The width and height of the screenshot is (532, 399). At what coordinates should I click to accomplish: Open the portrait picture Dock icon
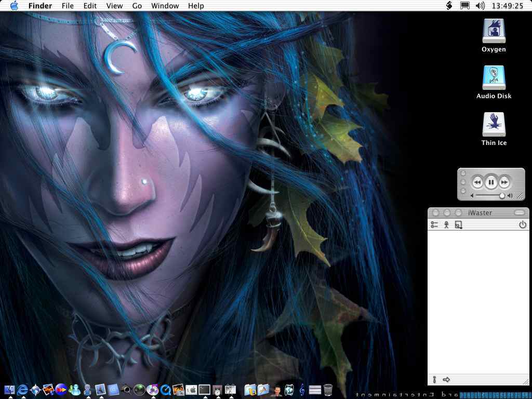pyautogui.click(x=100, y=390)
